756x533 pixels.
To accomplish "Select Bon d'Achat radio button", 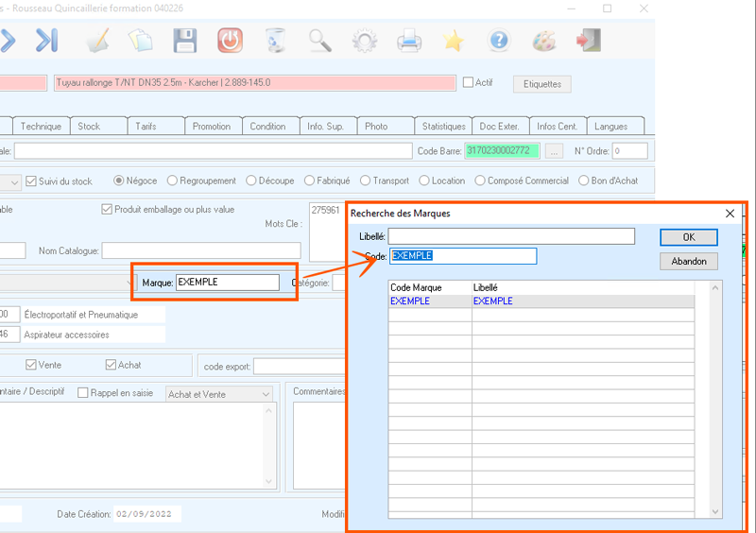I will pyautogui.click(x=583, y=181).
